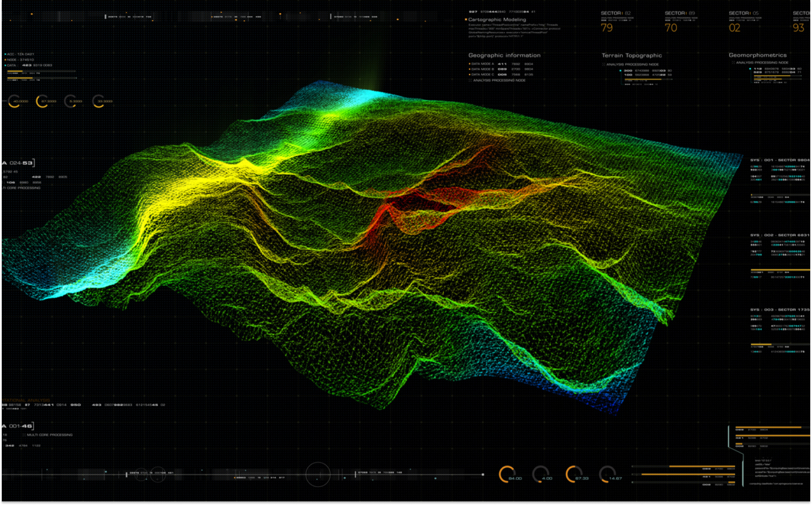Expand the SYS : 001 sector panel
The height and width of the screenshot is (505, 812).
(x=779, y=160)
